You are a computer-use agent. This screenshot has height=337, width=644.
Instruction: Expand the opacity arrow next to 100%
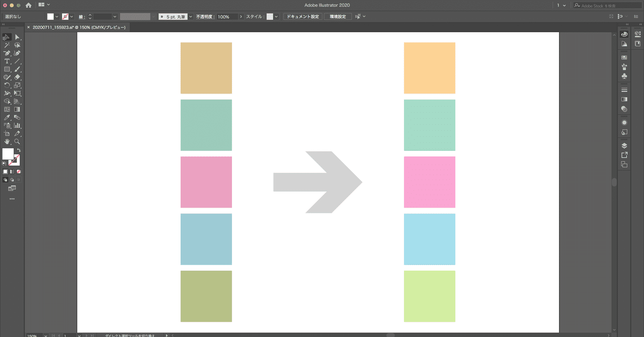(240, 17)
